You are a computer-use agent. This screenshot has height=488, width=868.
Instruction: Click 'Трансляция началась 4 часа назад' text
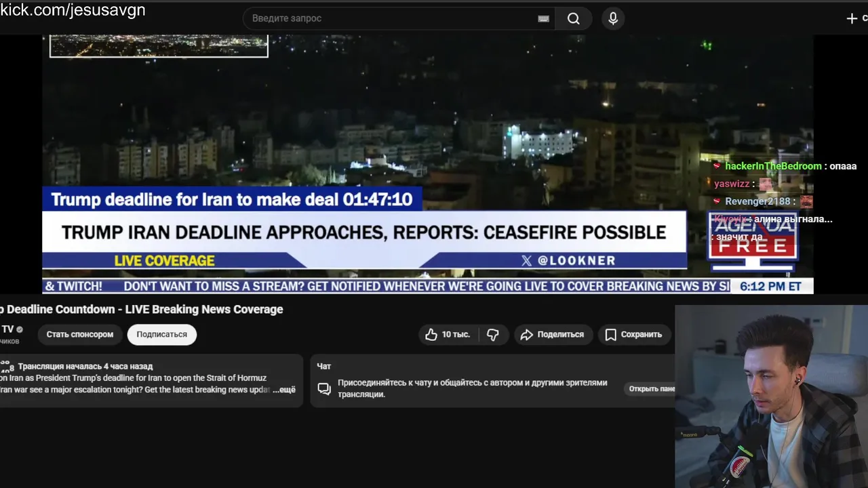point(85,366)
